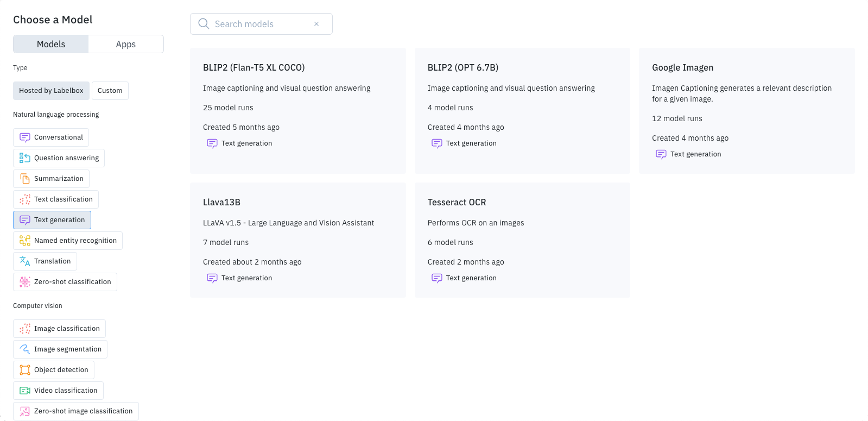Click the Image segmentation filter icon

coord(25,349)
